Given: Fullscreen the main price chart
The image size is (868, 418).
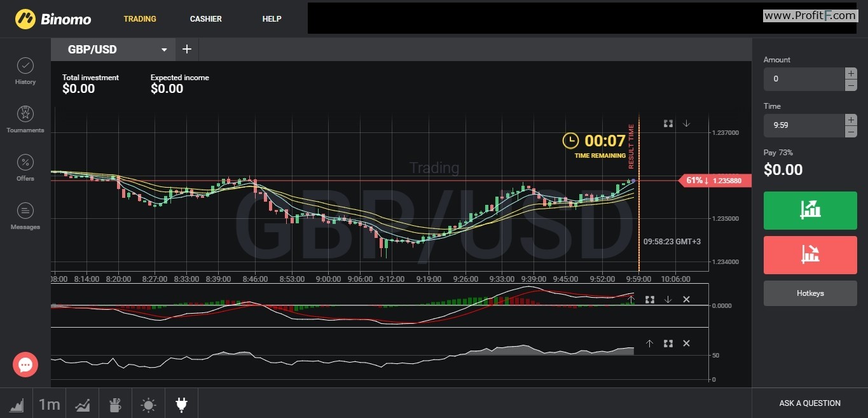Looking at the screenshot, I should coord(668,123).
